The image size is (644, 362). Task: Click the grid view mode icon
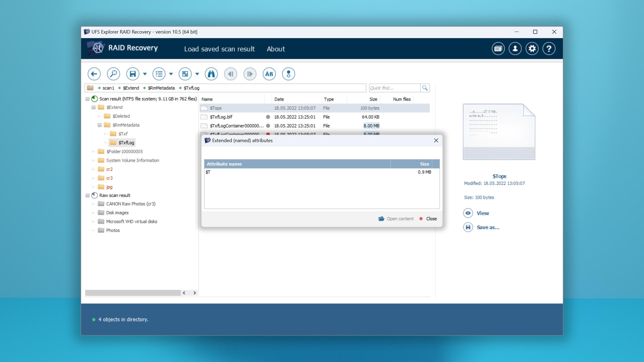[185, 74]
